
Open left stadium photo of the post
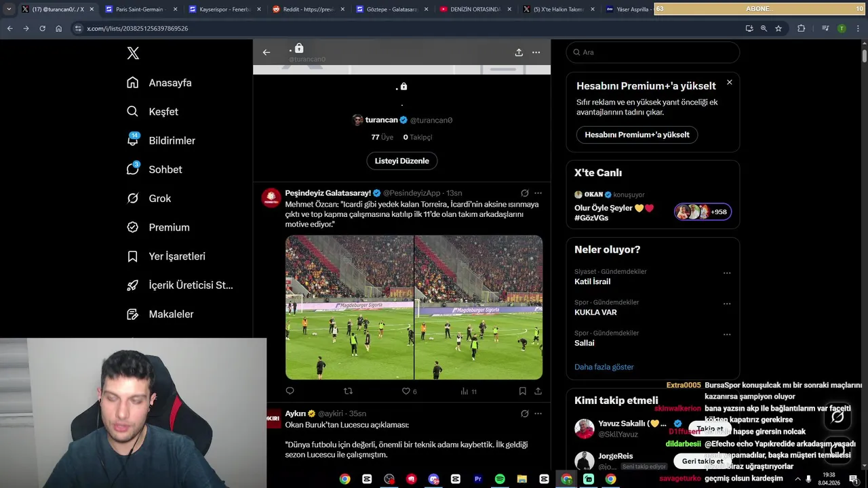click(349, 307)
